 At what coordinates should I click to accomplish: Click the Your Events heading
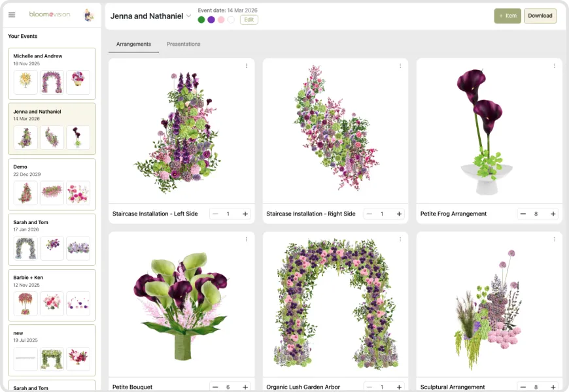[x=22, y=37]
